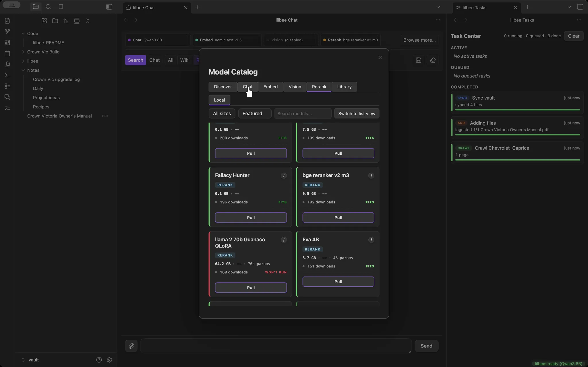Viewport: 588px width, 367px height.
Task: Select Chat mode in chat toolbar
Action: (x=154, y=60)
